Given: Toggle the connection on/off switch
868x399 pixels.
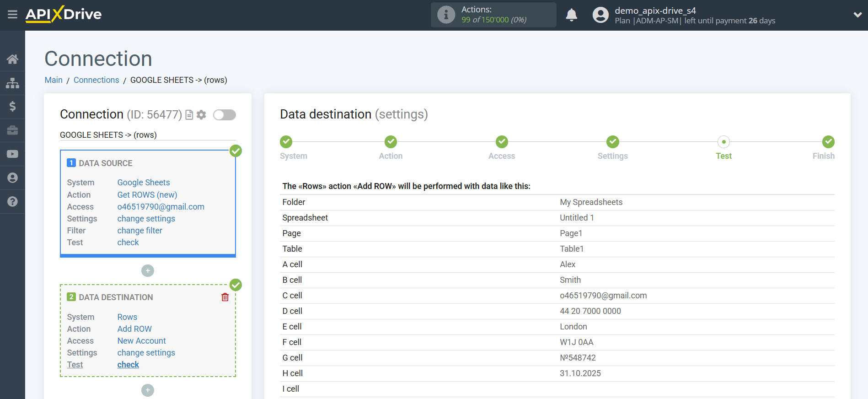Looking at the screenshot, I should 225,115.
